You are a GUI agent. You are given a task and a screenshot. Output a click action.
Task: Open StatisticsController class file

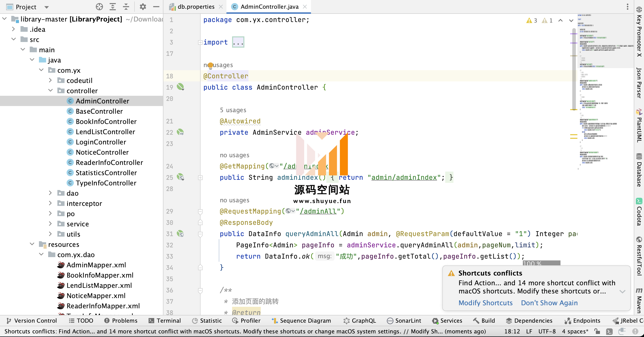coord(106,173)
